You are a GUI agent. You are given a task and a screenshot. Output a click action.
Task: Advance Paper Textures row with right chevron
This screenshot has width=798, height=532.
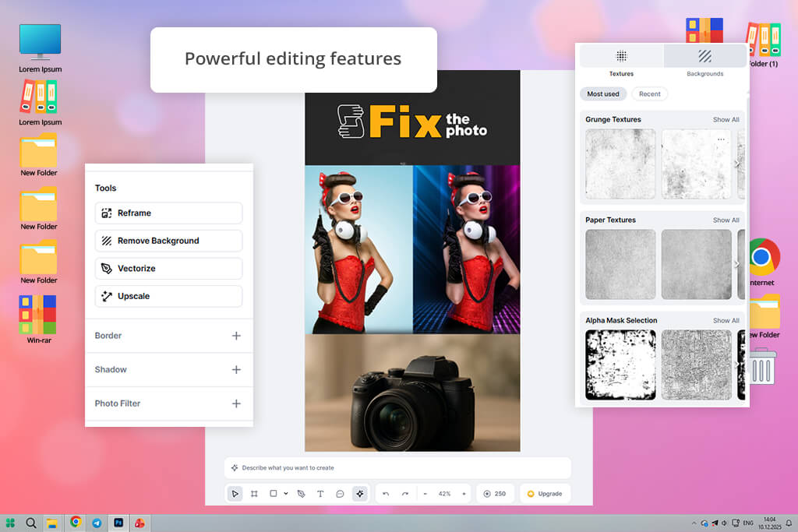coord(737,264)
